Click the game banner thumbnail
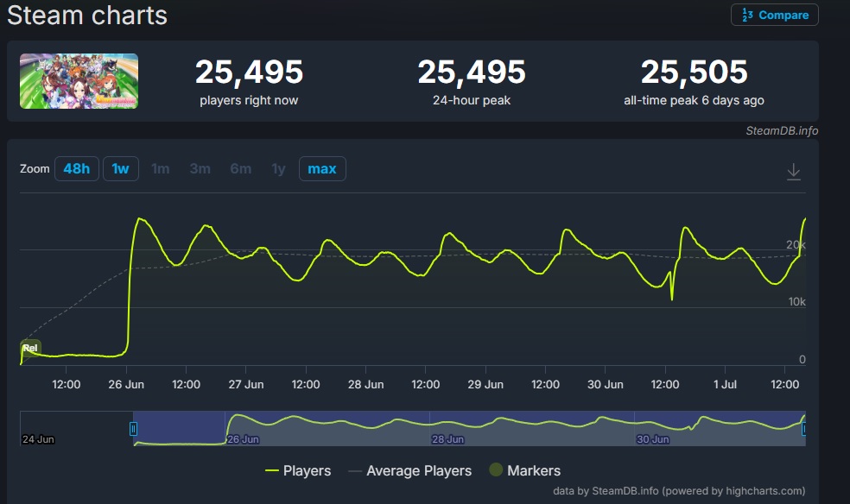850x504 pixels. 79,81
